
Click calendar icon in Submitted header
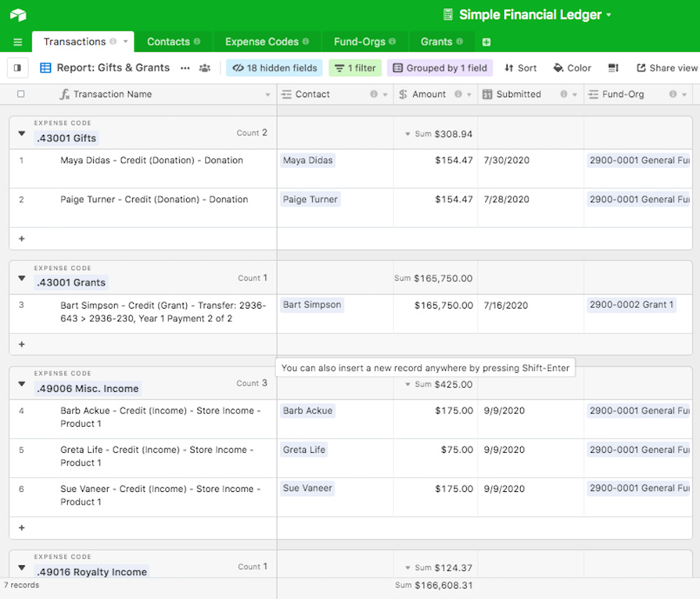coord(487,94)
